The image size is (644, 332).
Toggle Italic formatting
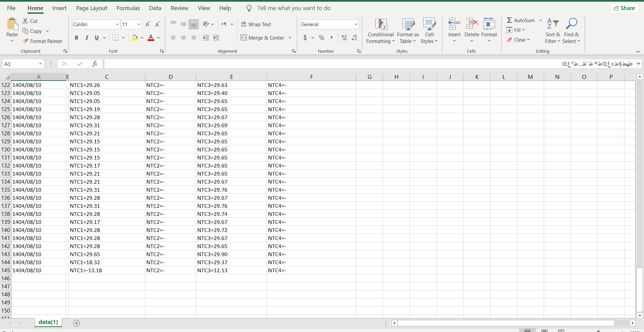point(87,38)
